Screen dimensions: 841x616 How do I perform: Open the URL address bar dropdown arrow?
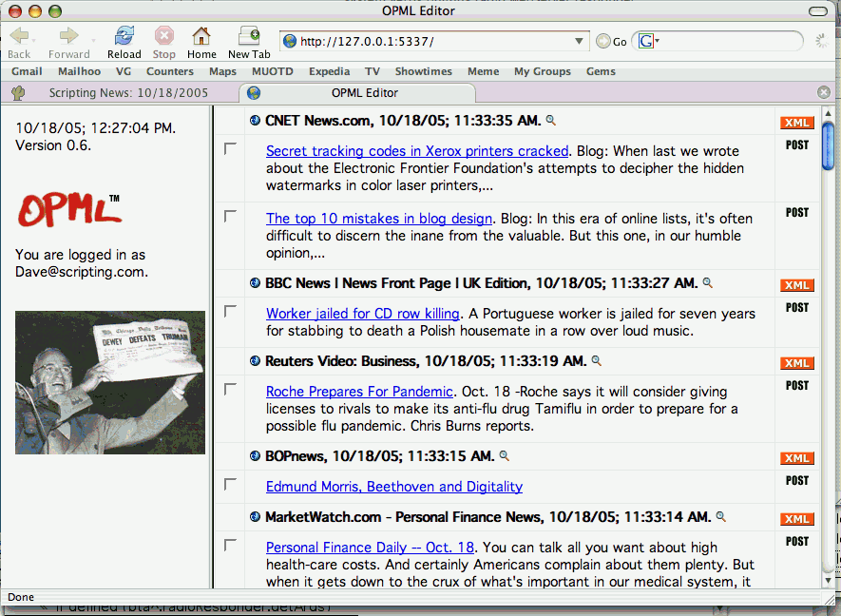pos(580,42)
